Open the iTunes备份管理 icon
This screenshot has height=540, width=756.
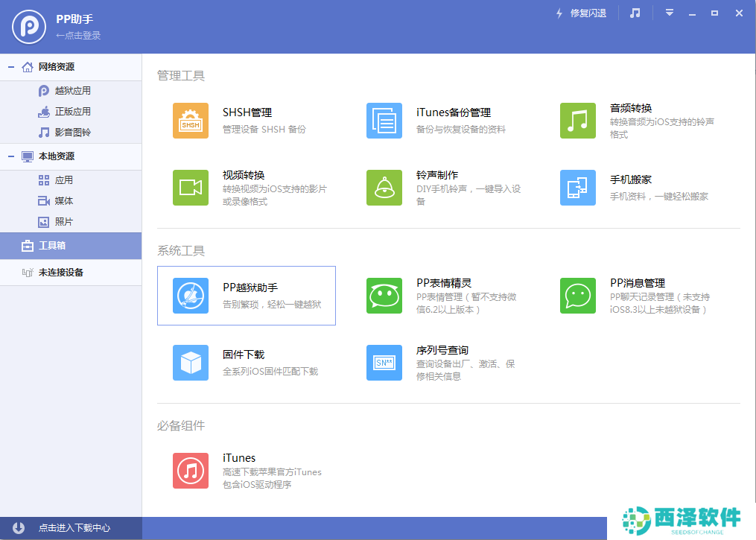[384, 121]
